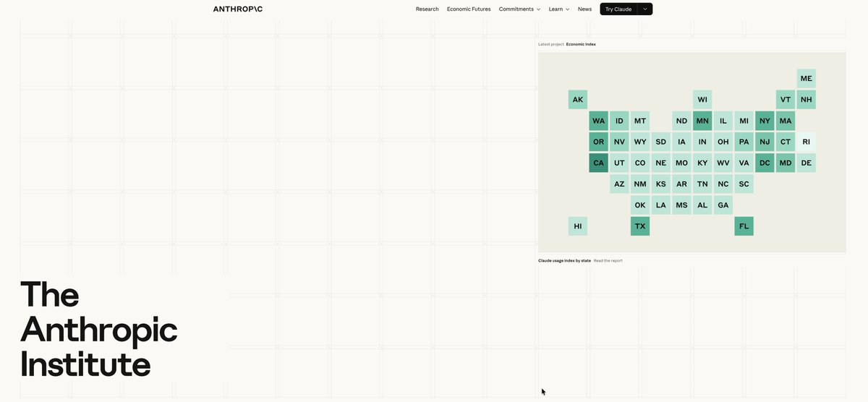Select the MD state tile
Image resolution: width=868 pixels, height=402 pixels.
tap(786, 163)
